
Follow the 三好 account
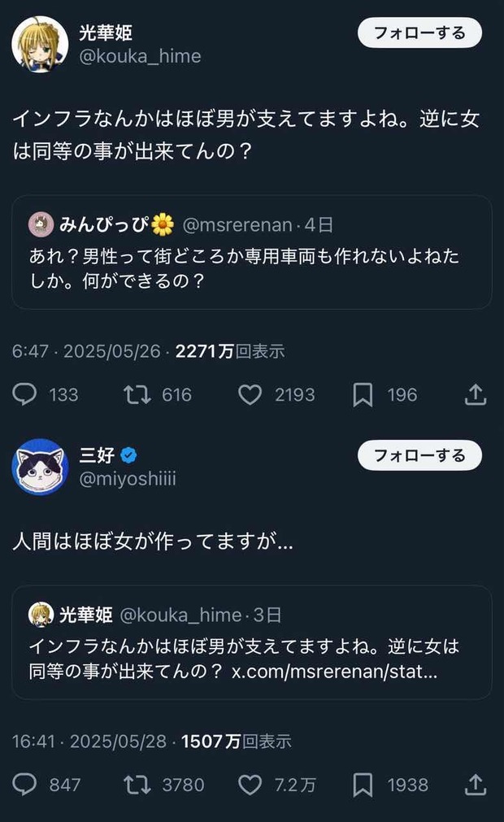(x=419, y=455)
